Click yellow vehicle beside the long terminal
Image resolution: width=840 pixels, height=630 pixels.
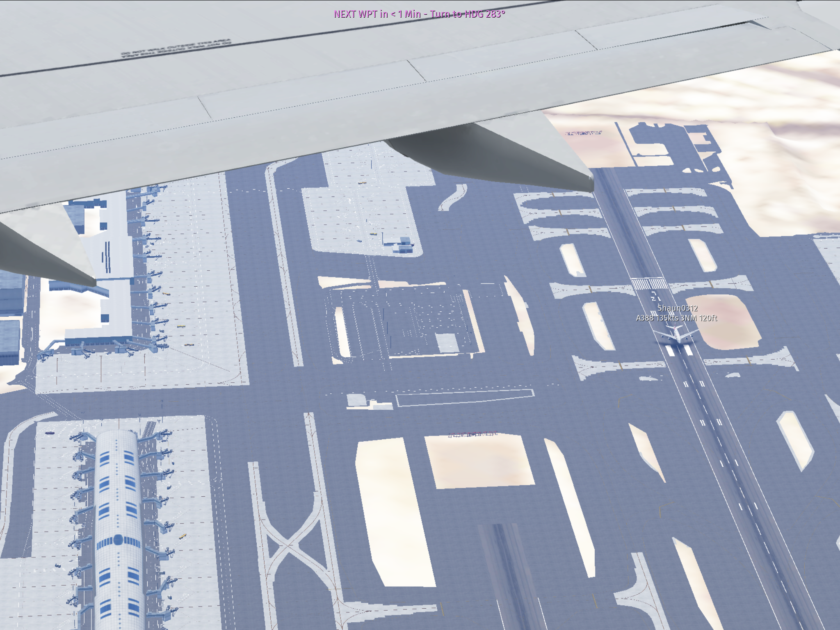tap(183, 536)
